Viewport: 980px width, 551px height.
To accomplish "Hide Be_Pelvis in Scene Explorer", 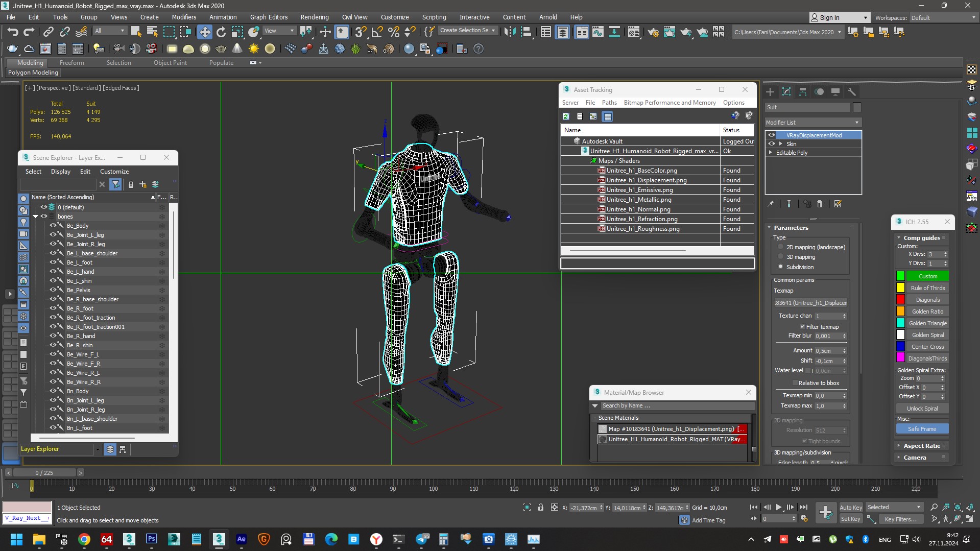I will (53, 290).
